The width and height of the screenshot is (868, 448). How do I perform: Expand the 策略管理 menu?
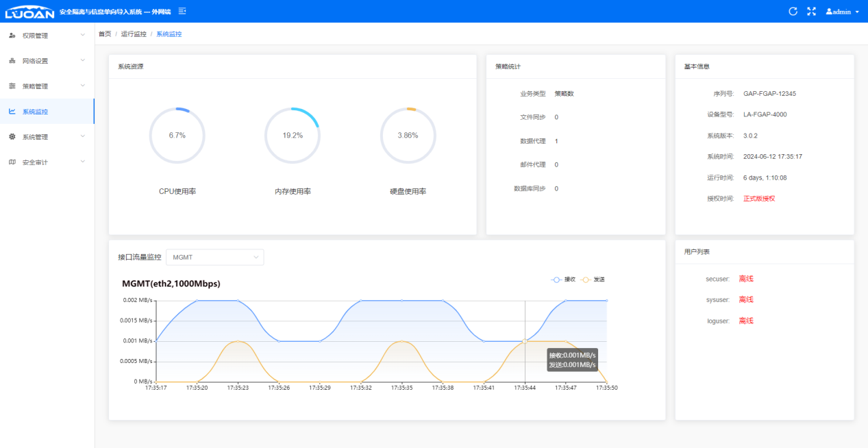[47, 86]
